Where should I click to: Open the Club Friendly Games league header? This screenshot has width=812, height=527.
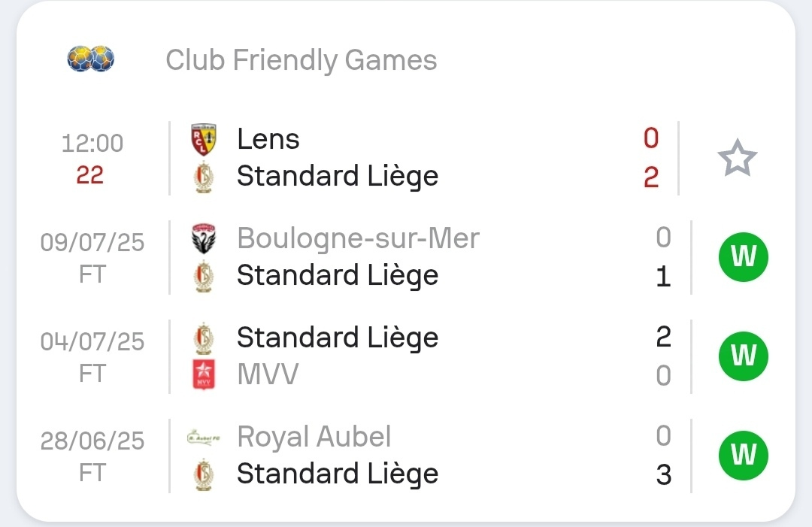coord(301,59)
